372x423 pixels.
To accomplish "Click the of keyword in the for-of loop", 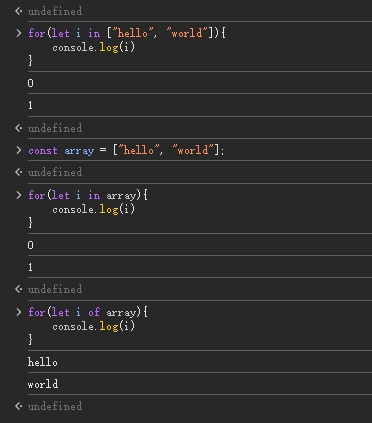I will tap(94, 312).
